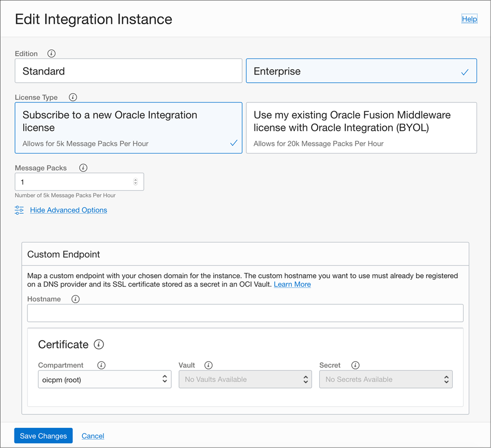Click inside the Hostname input field
Screen dimensions: 491x448
pyautogui.click(x=245, y=313)
